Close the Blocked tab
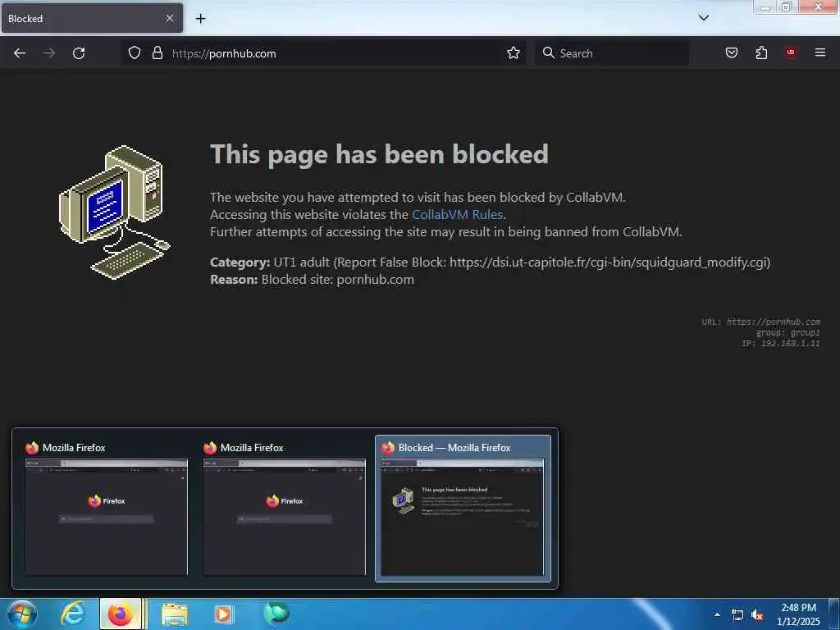Image resolution: width=840 pixels, height=630 pixels. tap(169, 18)
